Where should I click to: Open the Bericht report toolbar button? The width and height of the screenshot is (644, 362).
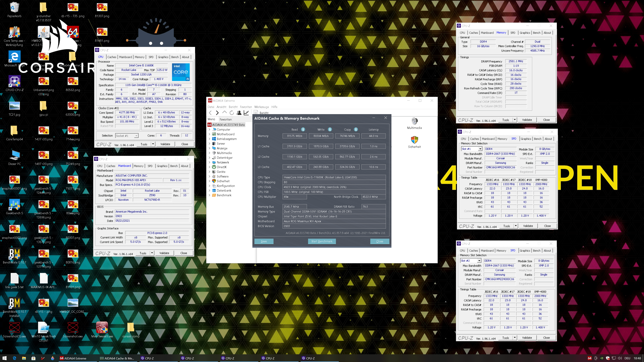[x=261, y=113]
